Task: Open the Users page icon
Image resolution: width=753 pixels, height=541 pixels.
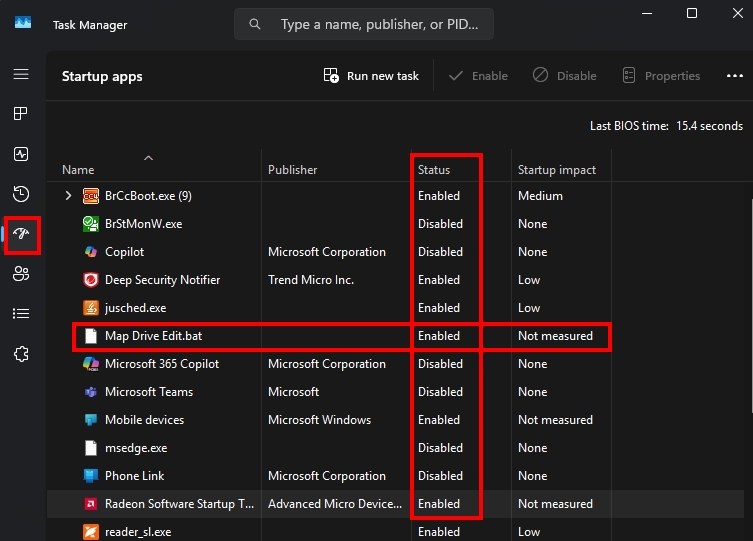Action: click(21, 274)
